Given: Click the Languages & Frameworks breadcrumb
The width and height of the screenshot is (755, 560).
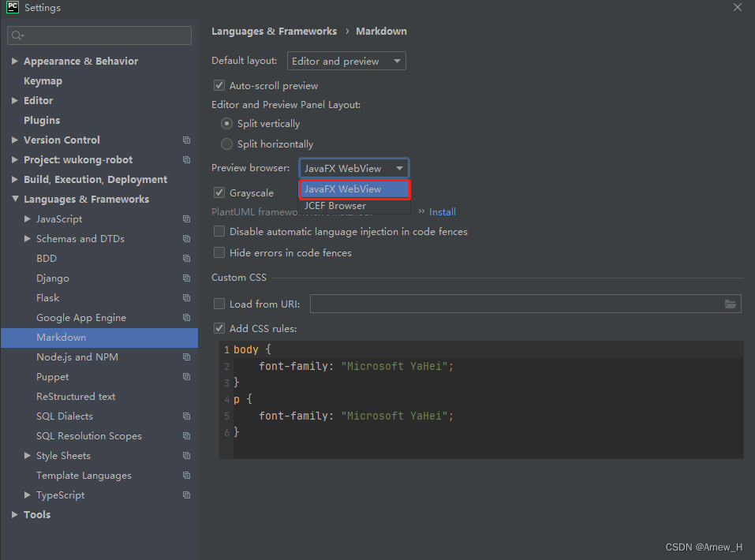Looking at the screenshot, I should coord(274,31).
